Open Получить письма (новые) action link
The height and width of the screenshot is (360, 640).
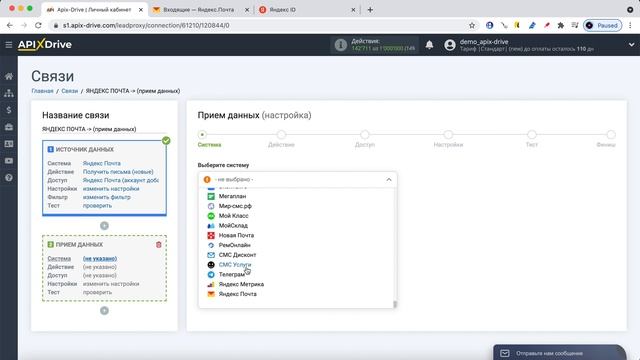click(118, 172)
